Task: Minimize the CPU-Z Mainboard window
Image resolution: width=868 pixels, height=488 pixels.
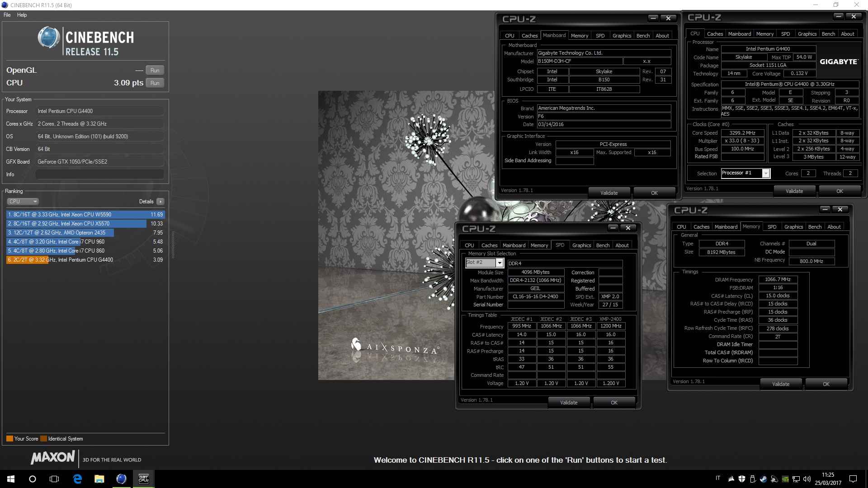Action: [653, 18]
